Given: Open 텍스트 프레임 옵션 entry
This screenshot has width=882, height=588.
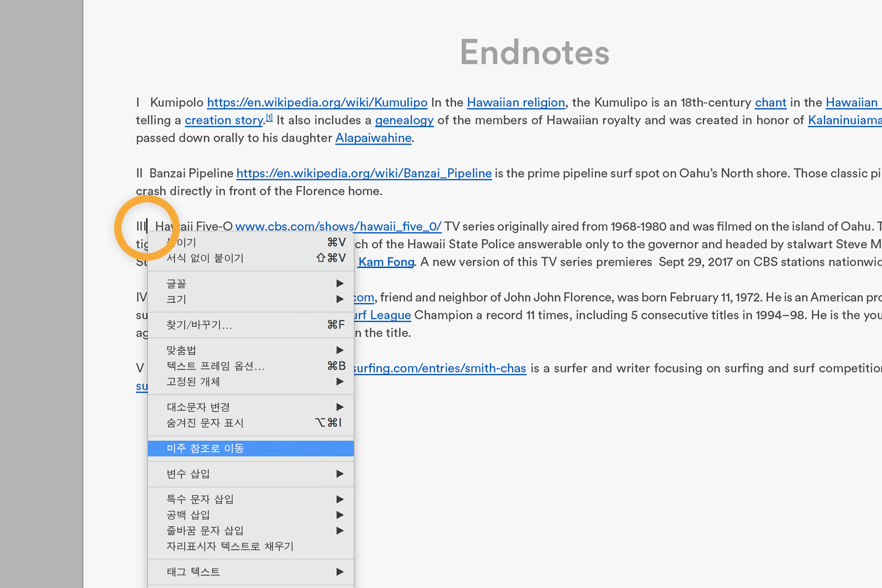Looking at the screenshot, I should pos(250,366).
